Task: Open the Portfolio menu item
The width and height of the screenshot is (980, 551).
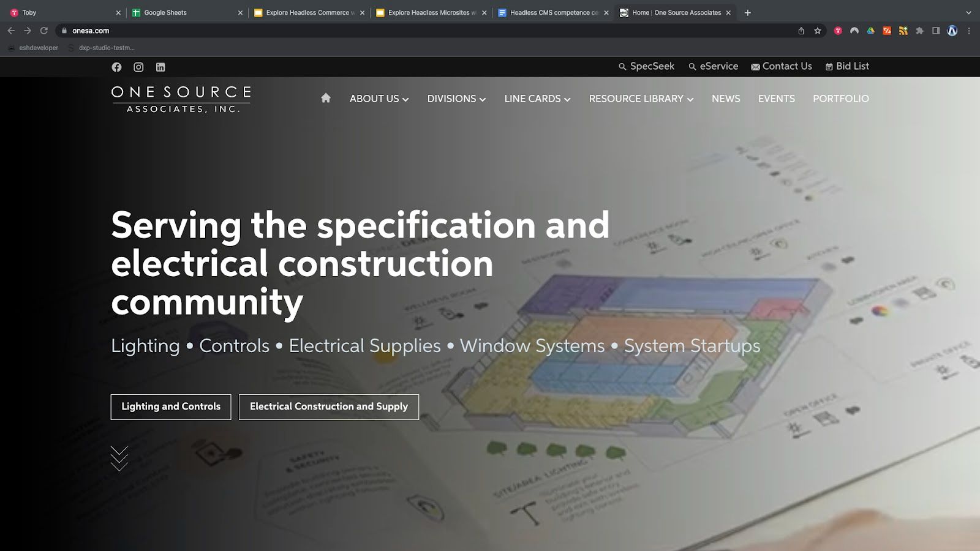Action: pos(841,99)
